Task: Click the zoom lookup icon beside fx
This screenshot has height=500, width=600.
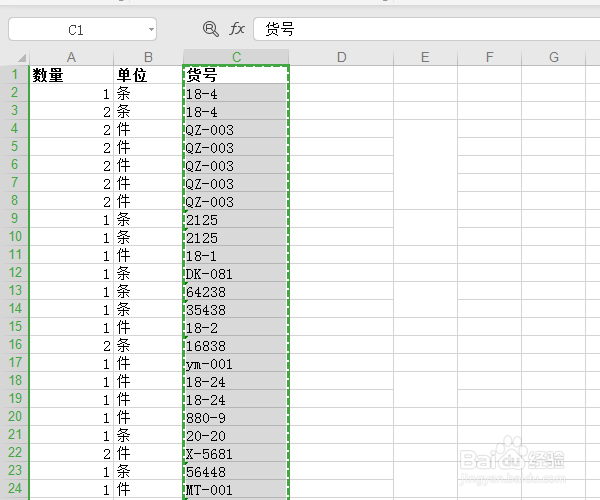Action: pos(210,29)
